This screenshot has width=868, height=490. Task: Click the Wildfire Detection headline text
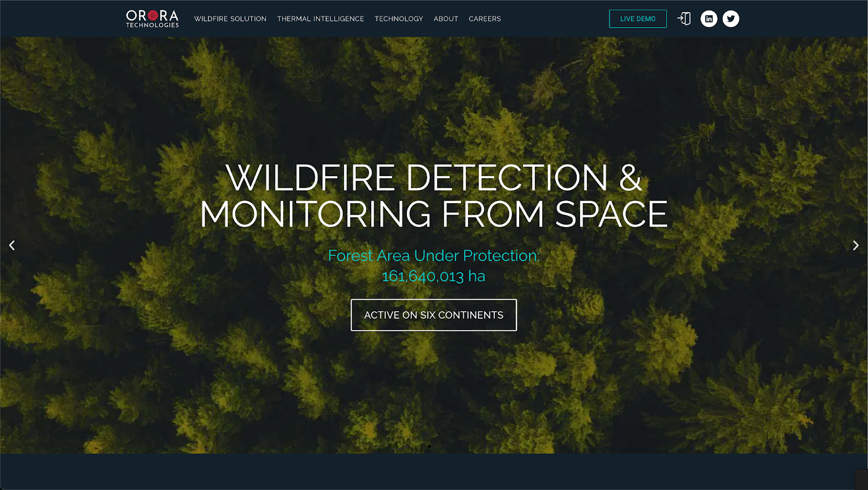point(433,196)
